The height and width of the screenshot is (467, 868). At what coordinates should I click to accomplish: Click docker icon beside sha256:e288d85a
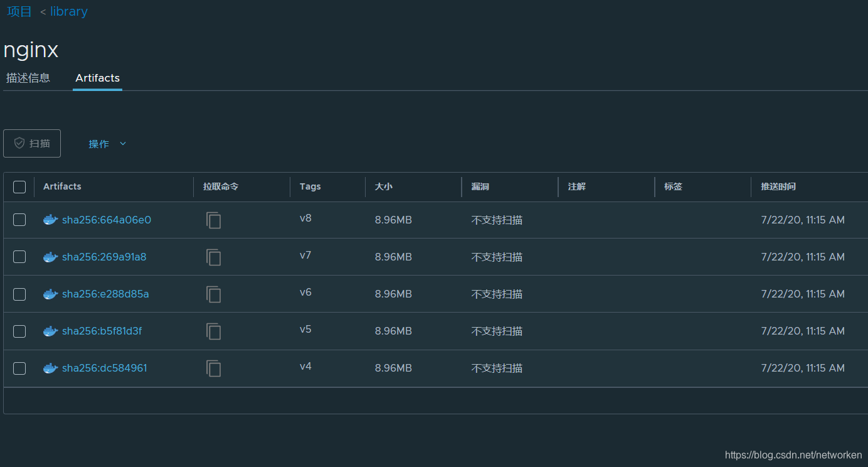(51, 294)
